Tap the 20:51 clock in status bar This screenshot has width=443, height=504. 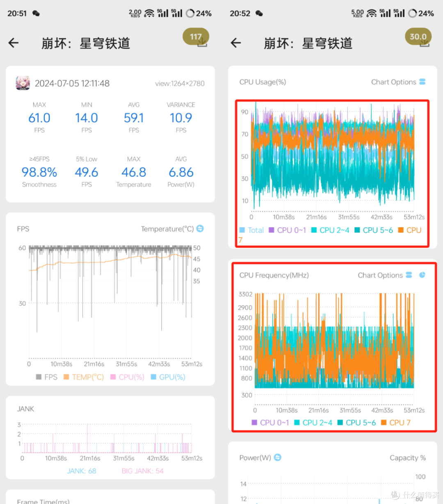point(17,14)
